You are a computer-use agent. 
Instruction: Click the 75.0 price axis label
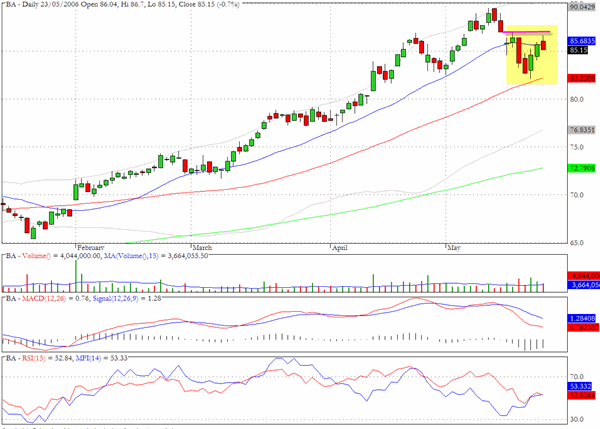(x=576, y=147)
